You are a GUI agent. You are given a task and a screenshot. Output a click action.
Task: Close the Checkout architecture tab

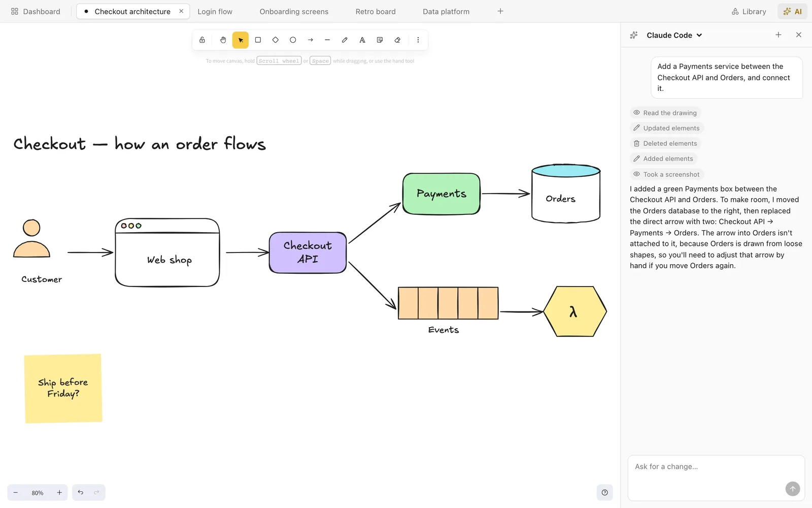pyautogui.click(x=181, y=11)
